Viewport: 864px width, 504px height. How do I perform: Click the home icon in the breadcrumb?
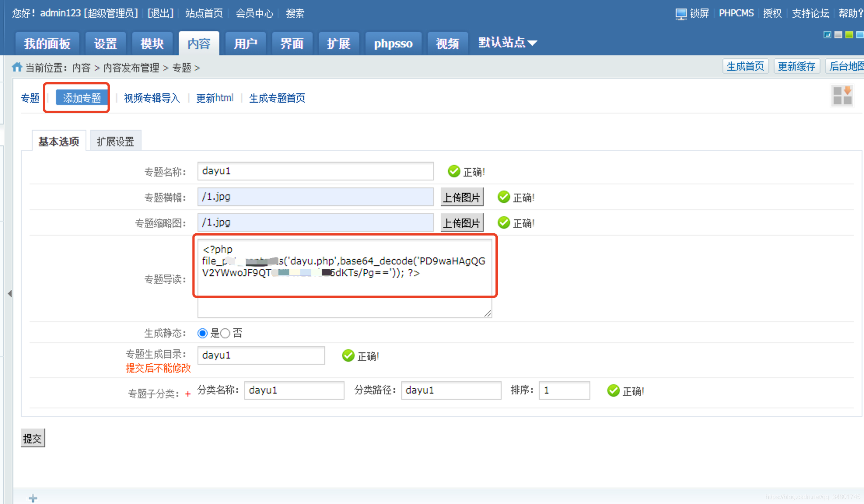tap(17, 67)
